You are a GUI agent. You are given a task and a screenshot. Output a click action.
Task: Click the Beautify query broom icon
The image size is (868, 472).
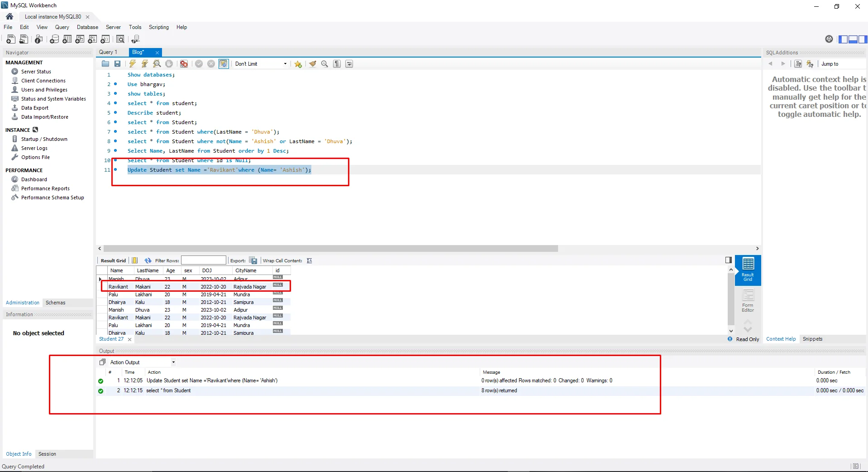[x=312, y=64]
